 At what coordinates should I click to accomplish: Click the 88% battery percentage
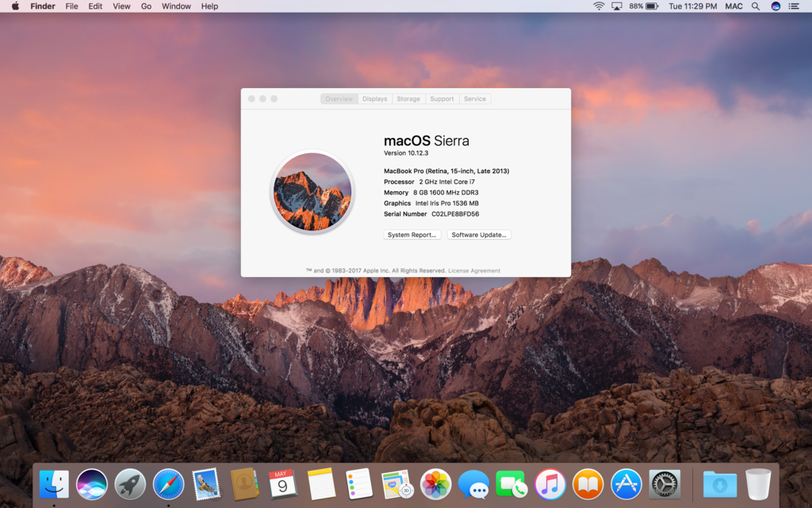tap(636, 6)
